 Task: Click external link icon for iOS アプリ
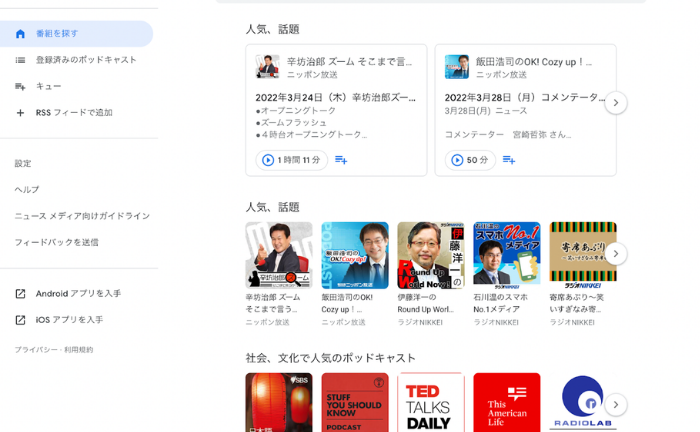click(20, 320)
